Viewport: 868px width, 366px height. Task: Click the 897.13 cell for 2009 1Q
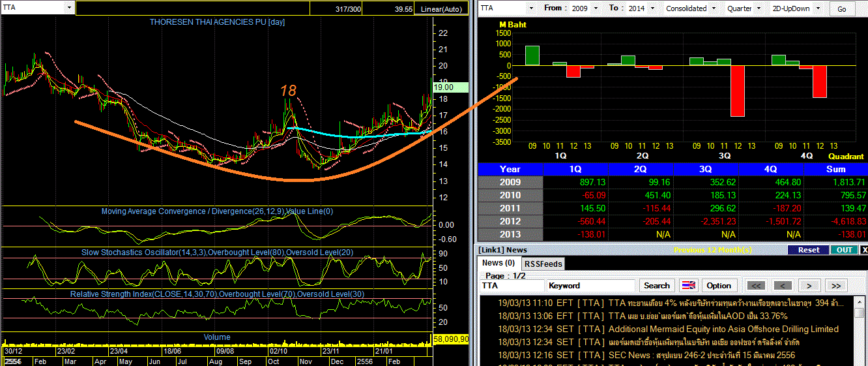pyautogui.click(x=575, y=182)
